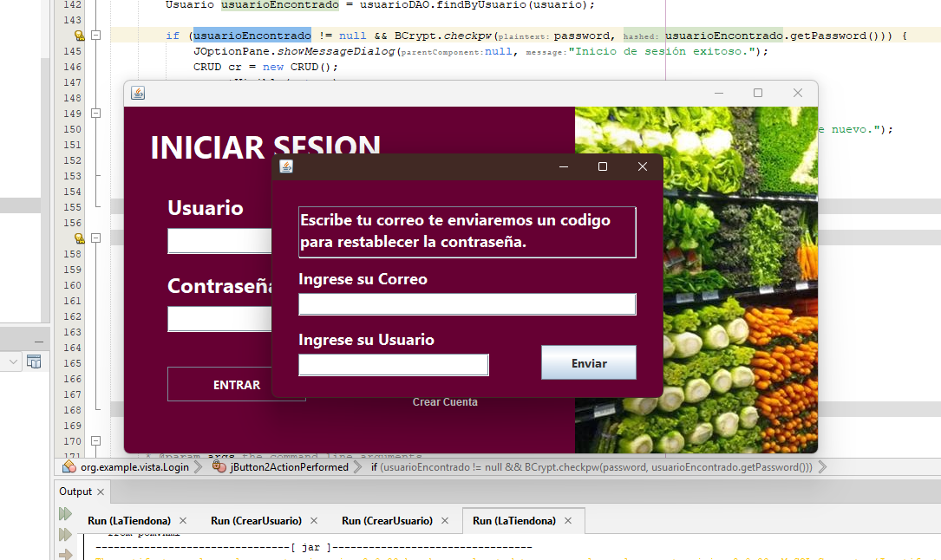Click line number 160 in the gutter
The image size is (941, 560).
pyautogui.click(x=72, y=285)
